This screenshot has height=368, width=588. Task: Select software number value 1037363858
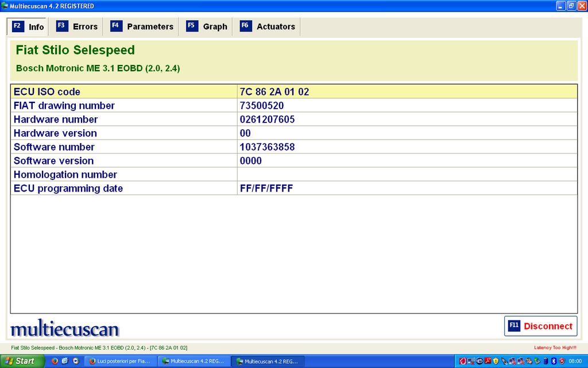pyautogui.click(x=268, y=147)
